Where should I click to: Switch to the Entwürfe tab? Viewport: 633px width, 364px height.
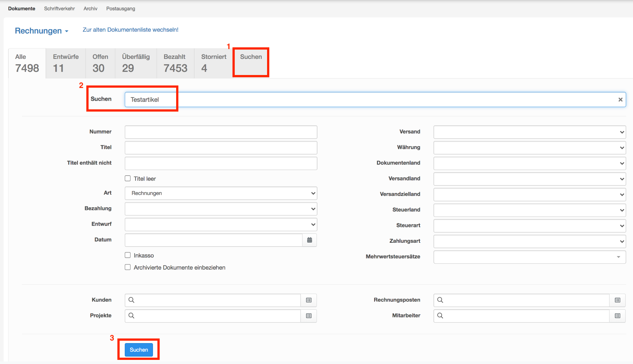pyautogui.click(x=66, y=63)
